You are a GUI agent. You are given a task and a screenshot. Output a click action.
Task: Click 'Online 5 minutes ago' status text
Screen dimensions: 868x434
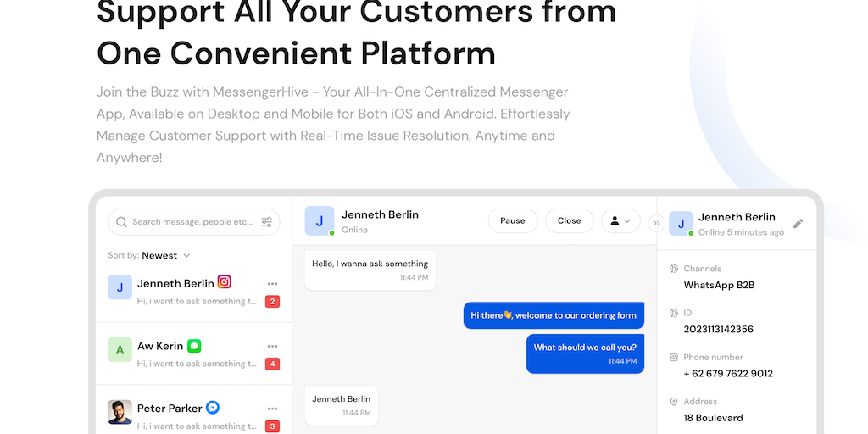[x=741, y=232]
